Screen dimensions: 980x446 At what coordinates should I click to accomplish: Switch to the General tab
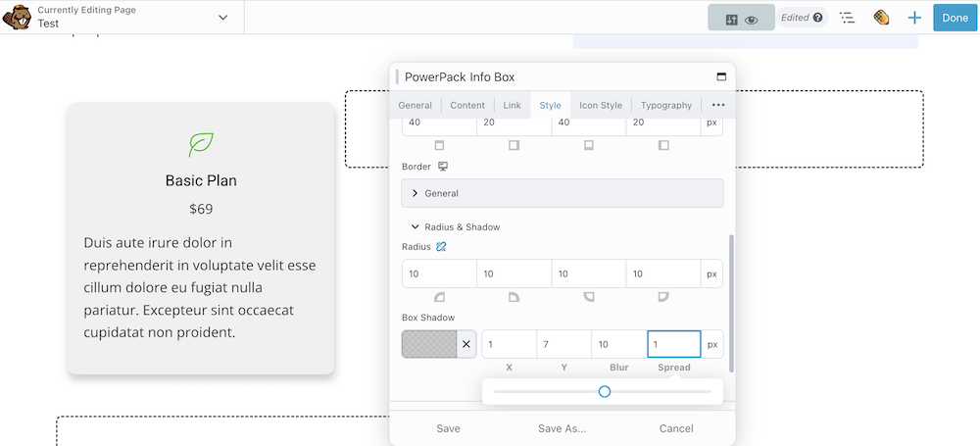415,105
